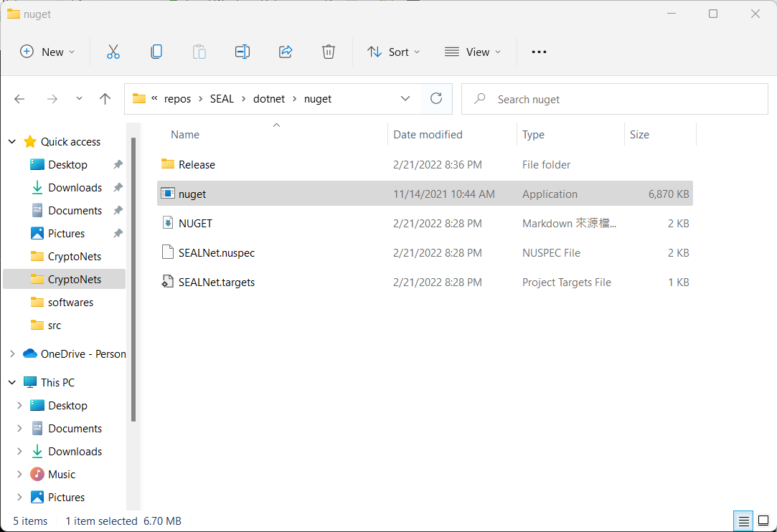
Task: Expand the OneDrive tree node
Action: tap(11, 353)
